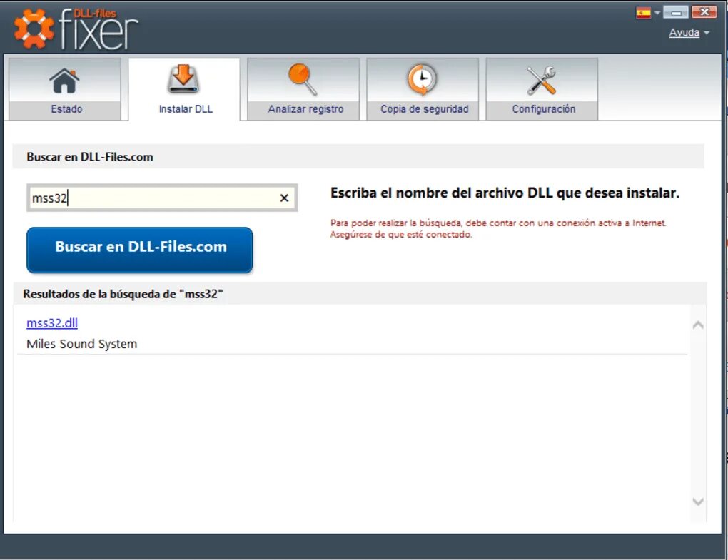Select the Copia de seguridad tab
728x560 pixels.
pyautogui.click(x=423, y=89)
